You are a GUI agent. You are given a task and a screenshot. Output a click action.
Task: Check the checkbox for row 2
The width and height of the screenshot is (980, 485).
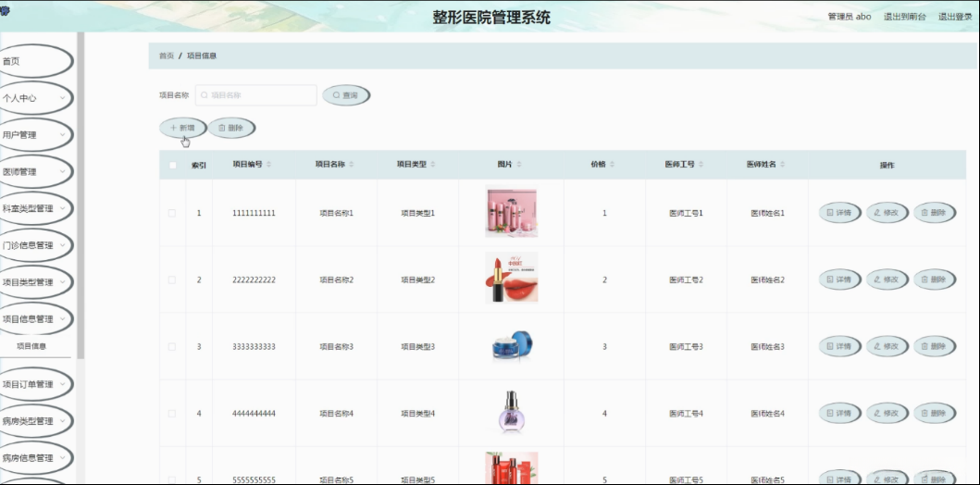(x=172, y=280)
